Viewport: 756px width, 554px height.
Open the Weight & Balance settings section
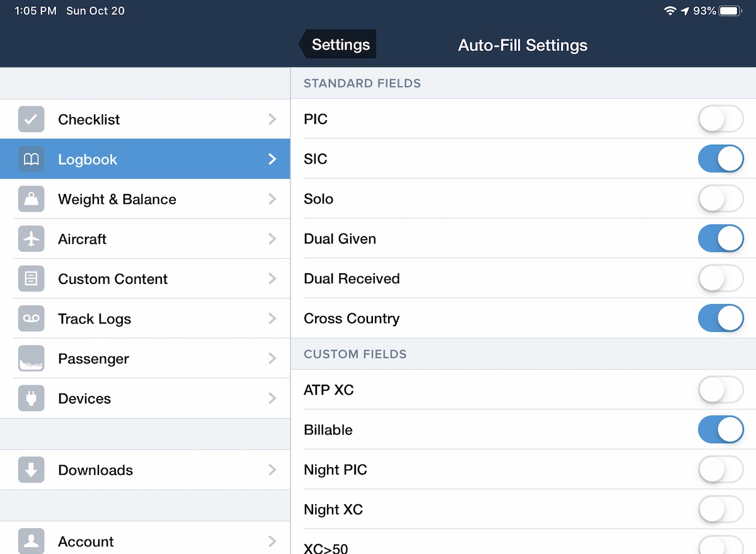point(117,200)
